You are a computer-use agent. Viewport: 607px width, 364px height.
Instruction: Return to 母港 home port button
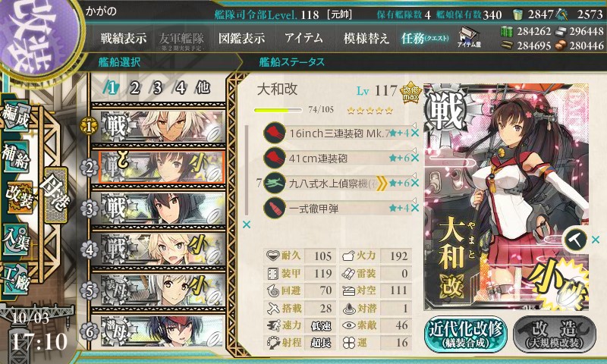pos(56,195)
